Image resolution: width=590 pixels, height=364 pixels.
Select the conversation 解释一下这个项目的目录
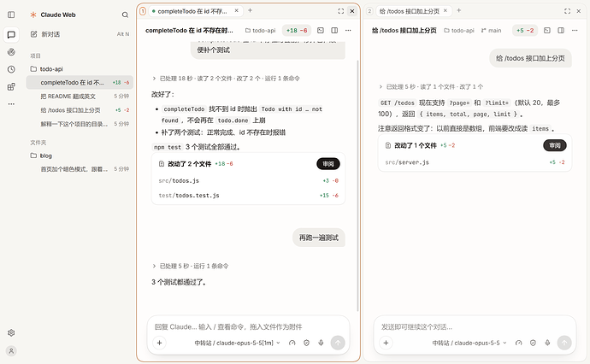pyautogui.click(x=80, y=124)
